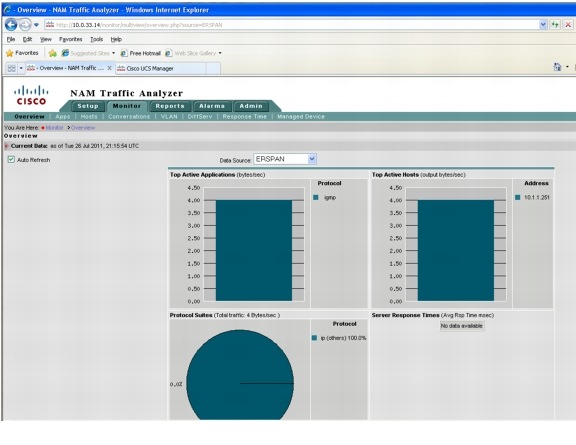The width and height of the screenshot is (576, 445).
Task: Expand the Web Slice Gallery dropdown arrow
Action: click(x=220, y=53)
